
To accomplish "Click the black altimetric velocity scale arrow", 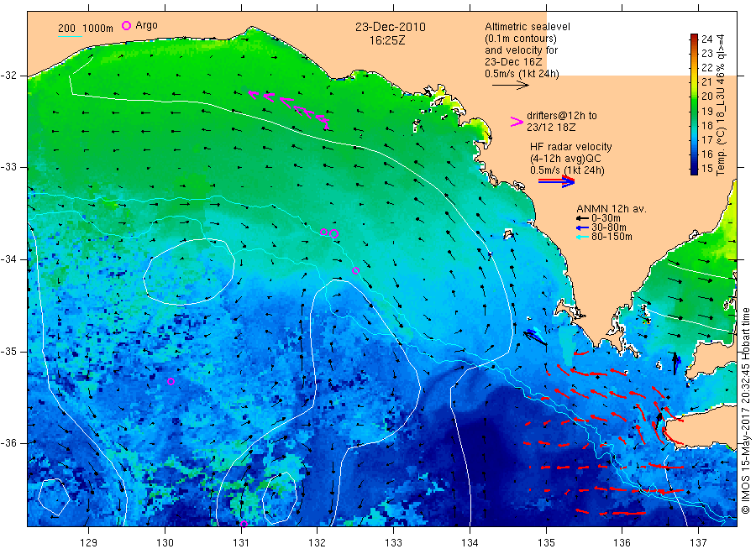I will [510, 86].
